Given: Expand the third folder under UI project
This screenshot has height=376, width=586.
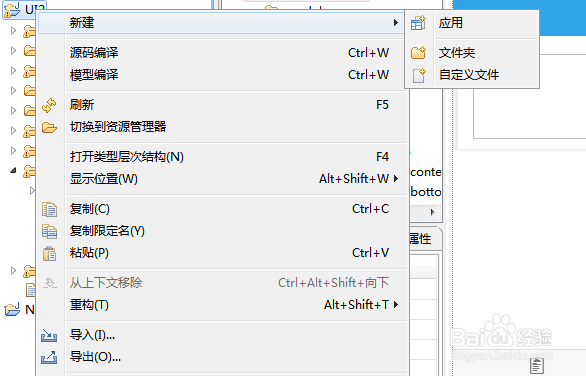Looking at the screenshot, I should point(13,71).
